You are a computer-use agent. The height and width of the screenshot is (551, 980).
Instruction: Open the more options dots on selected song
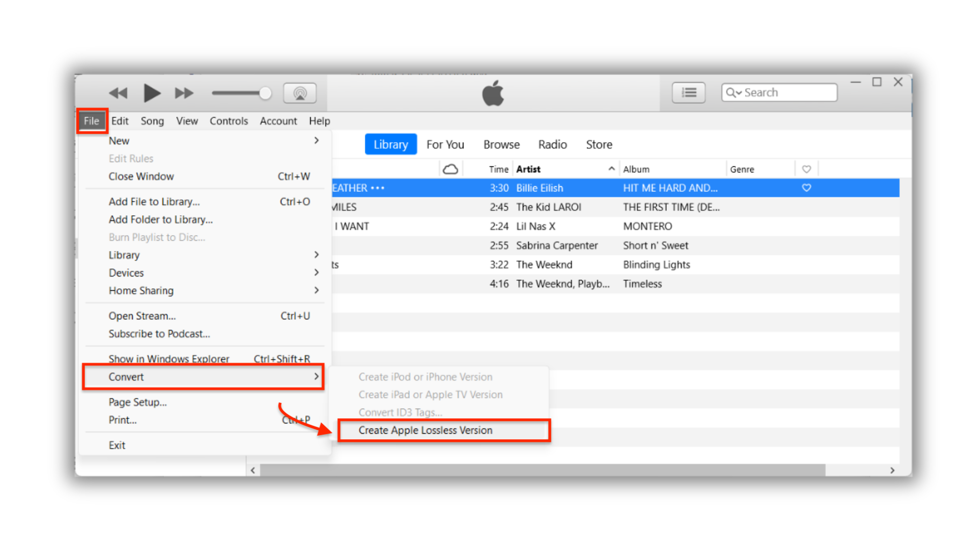point(378,188)
